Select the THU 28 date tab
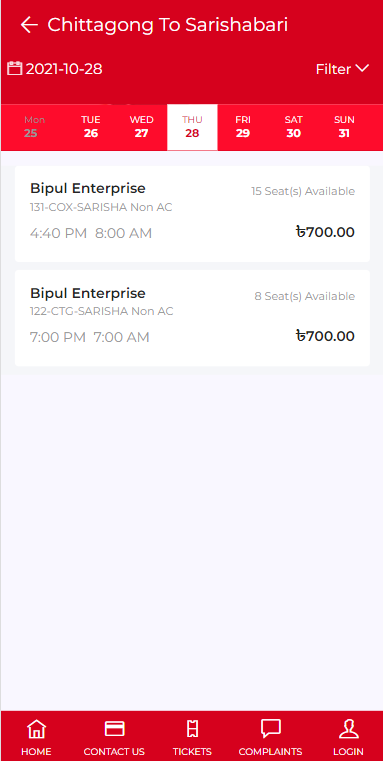 pyautogui.click(x=192, y=127)
